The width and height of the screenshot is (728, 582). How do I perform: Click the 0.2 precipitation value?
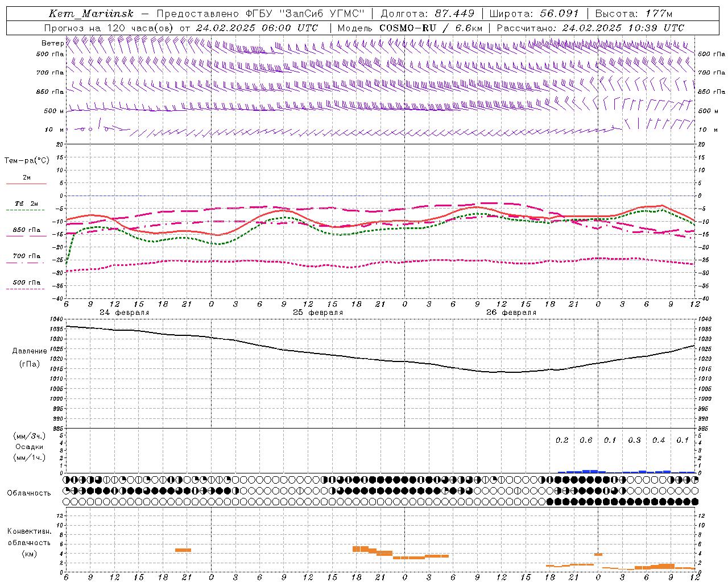[562, 440]
